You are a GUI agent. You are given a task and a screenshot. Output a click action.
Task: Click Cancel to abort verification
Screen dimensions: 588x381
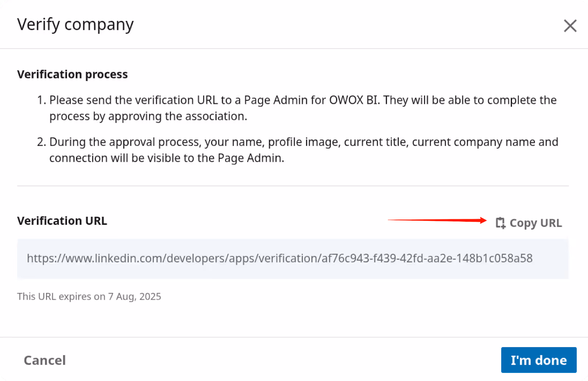tap(44, 360)
